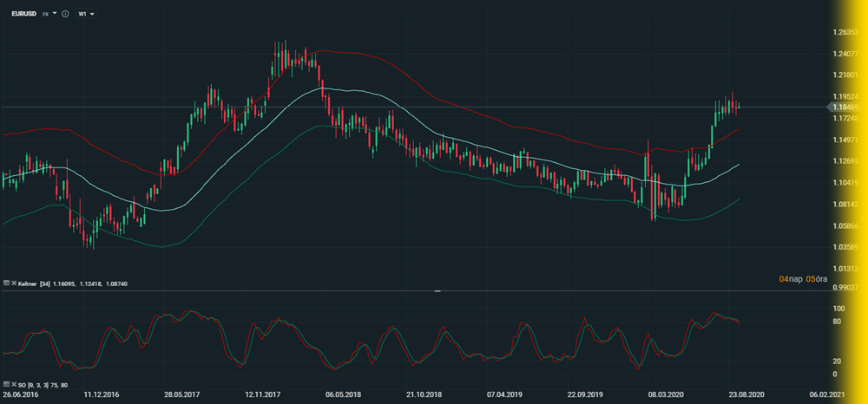Click the EURUSD symbol name
The image size is (868, 404).
(x=23, y=14)
